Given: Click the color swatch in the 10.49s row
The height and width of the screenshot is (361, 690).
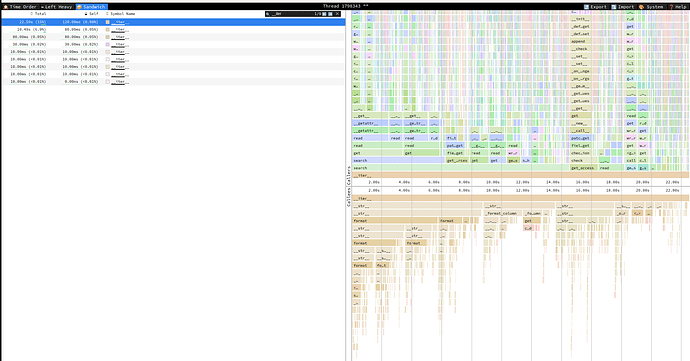Looking at the screenshot, I should click(x=107, y=29).
